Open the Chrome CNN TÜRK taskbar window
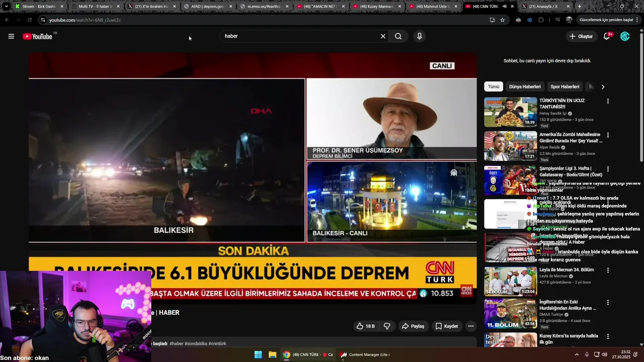Screen dimensions: 644x362 coord(308,354)
